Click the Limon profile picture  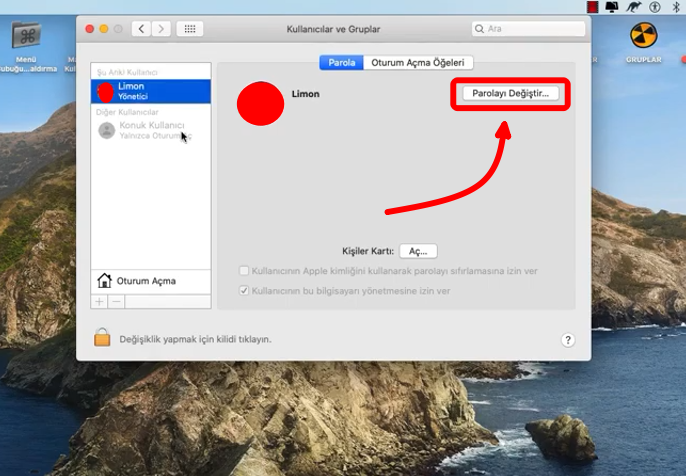[x=260, y=104]
